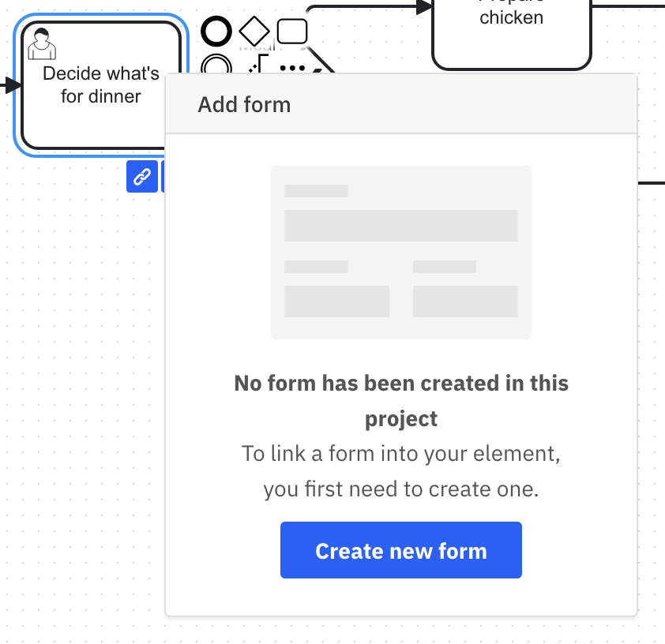Viewport: 665px width, 644px height.
Task: Append a gateway using the diamond icon
Action: pos(254,30)
